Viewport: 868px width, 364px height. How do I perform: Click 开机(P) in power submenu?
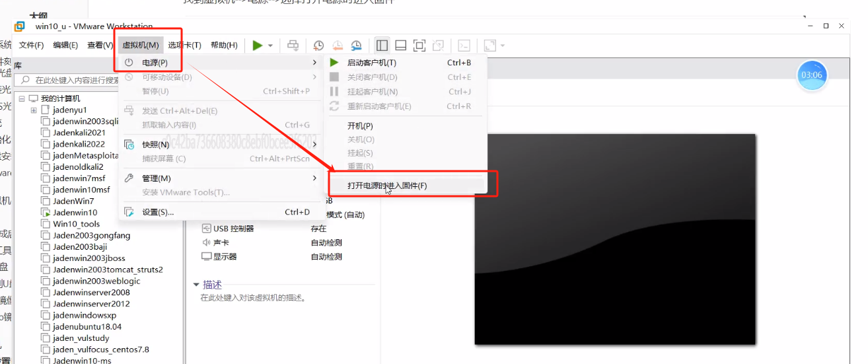[x=406, y=126]
